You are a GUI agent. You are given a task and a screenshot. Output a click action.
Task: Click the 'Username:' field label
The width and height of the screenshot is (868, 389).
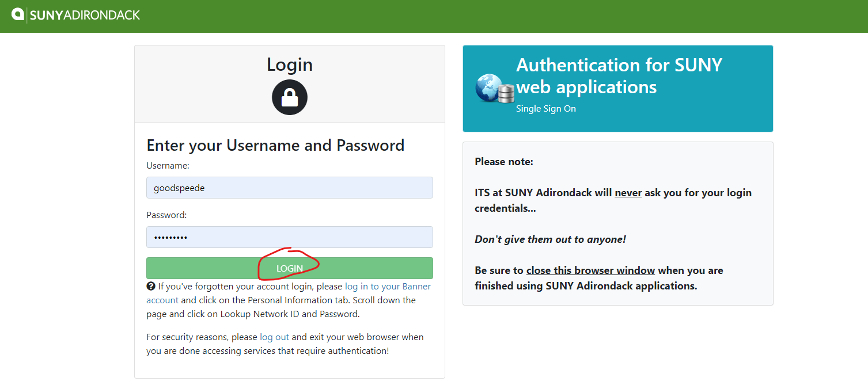(168, 165)
